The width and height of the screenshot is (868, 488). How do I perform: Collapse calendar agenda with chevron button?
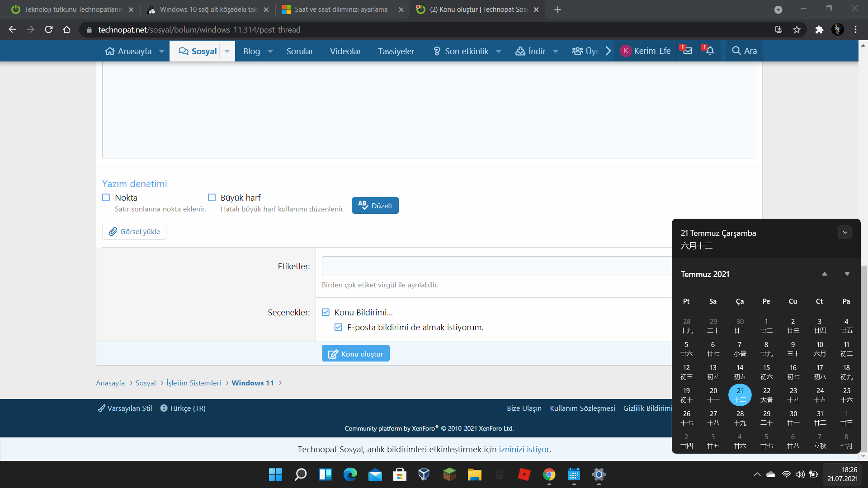pos(844,233)
